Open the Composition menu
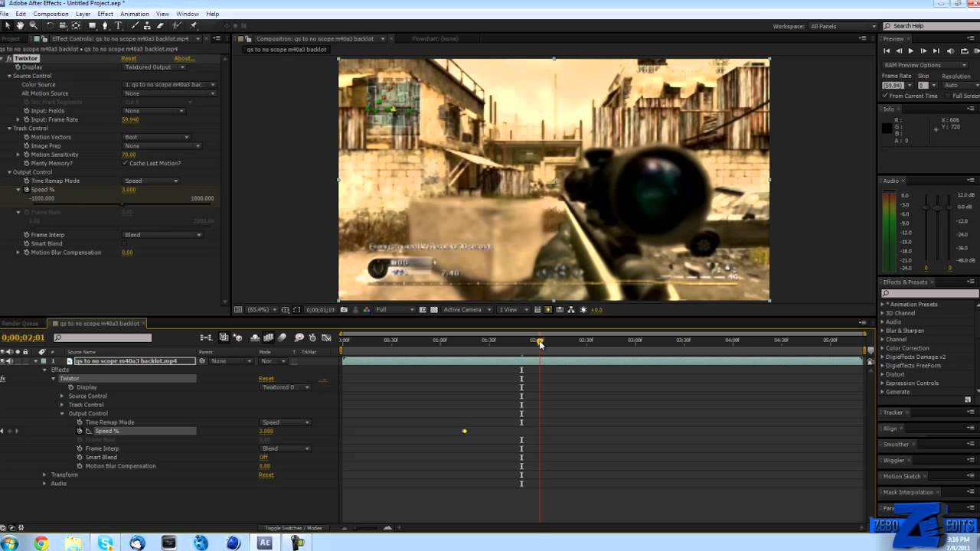 tap(51, 14)
